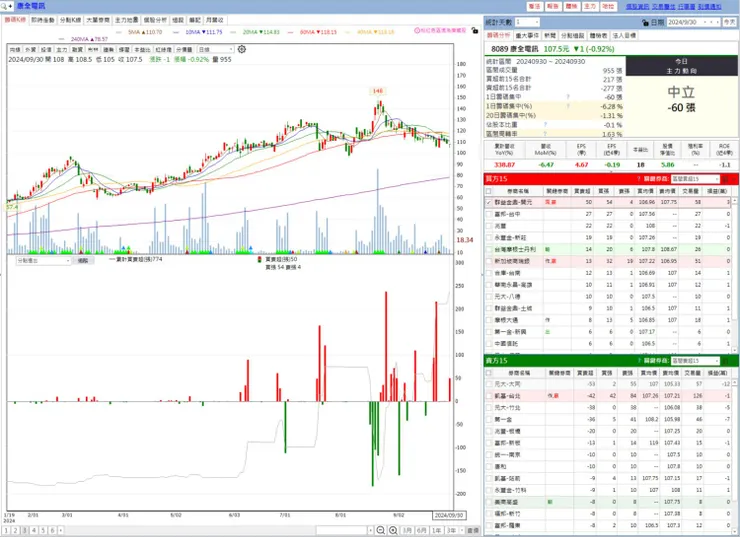Image resolution: width=740 pixels, height=537 pixels.
Task: Open the 分點持股 tab
Action: [x=572, y=35]
